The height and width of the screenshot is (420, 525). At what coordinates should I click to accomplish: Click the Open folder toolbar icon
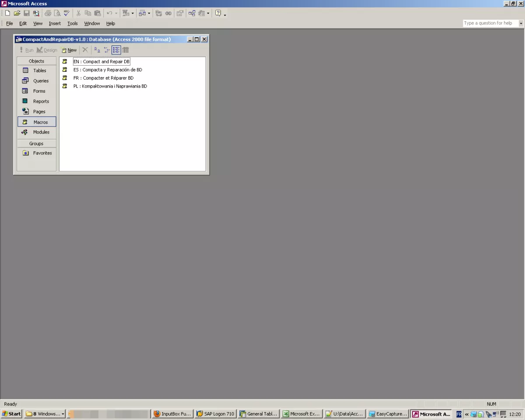tap(17, 13)
